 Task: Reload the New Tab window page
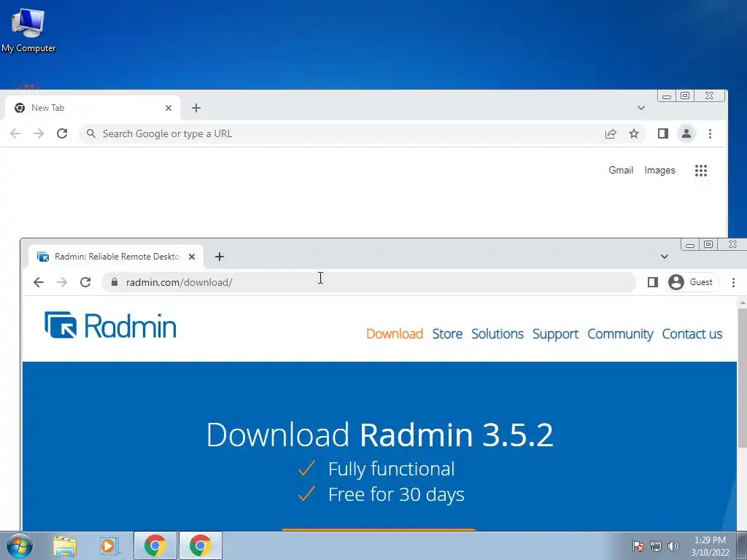tap(62, 134)
